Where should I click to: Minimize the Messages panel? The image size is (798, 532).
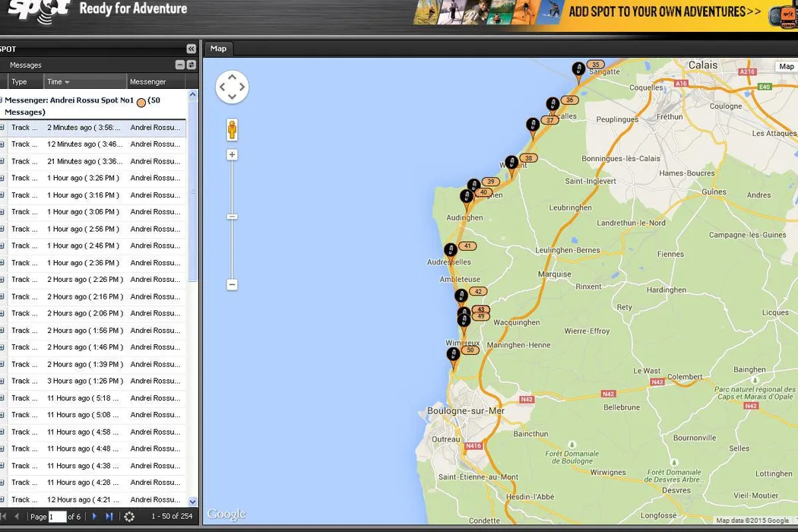tap(180, 65)
